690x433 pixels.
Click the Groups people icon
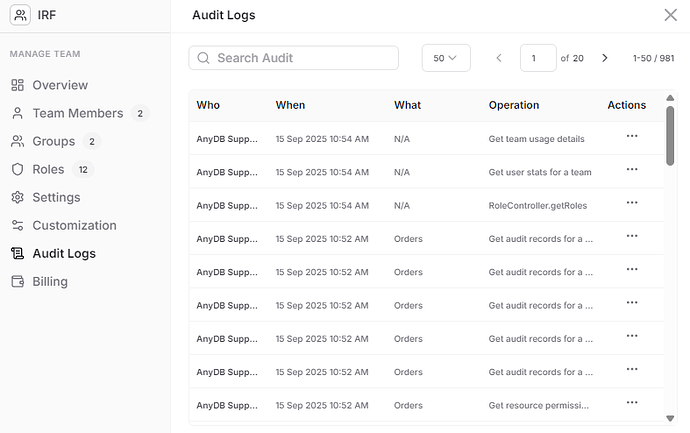[x=18, y=141]
